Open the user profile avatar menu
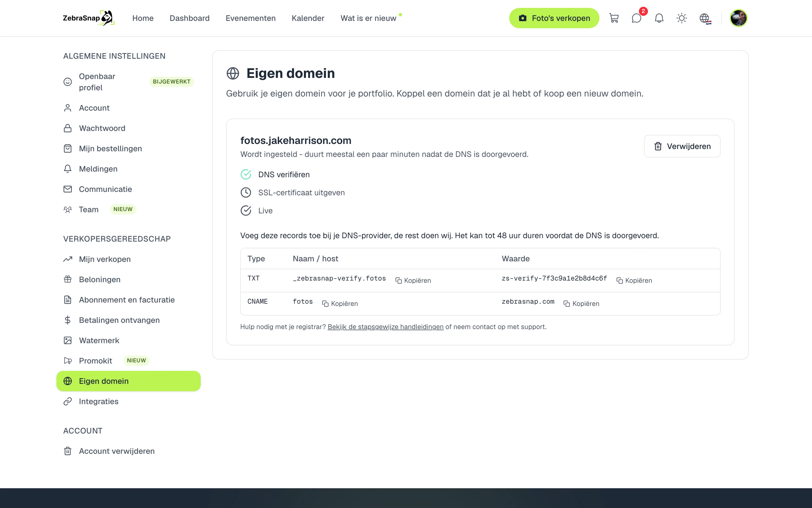The height and width of the screenshot is (508, 812). (738, 18)
